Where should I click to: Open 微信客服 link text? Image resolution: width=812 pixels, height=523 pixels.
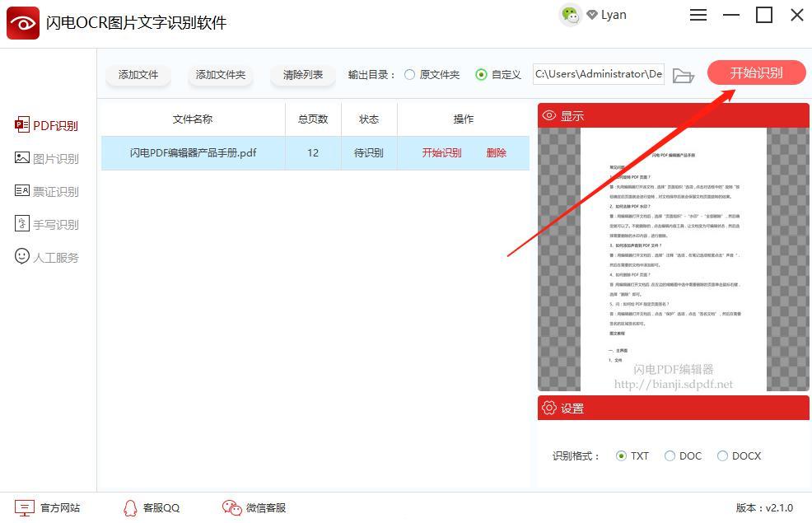point(266,508)
